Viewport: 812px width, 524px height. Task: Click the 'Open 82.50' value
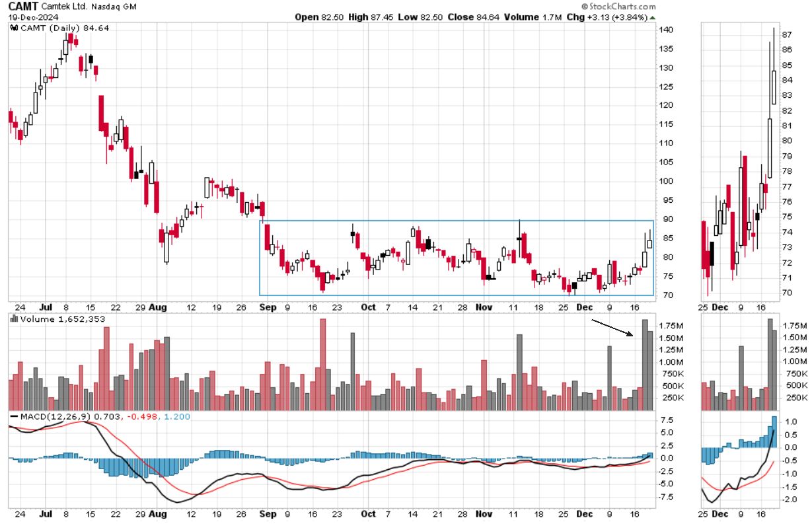319,17
